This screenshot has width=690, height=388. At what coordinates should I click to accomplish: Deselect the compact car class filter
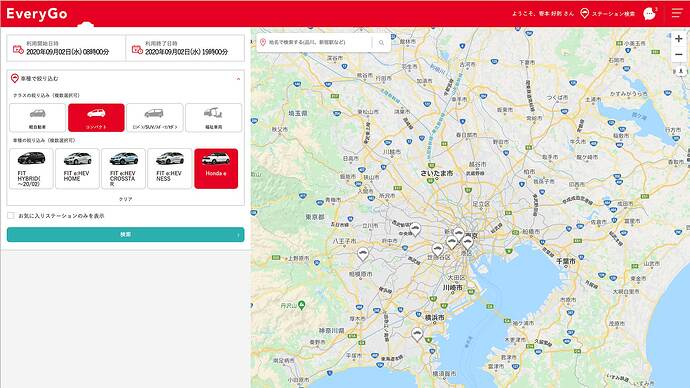tap(96, 117)
